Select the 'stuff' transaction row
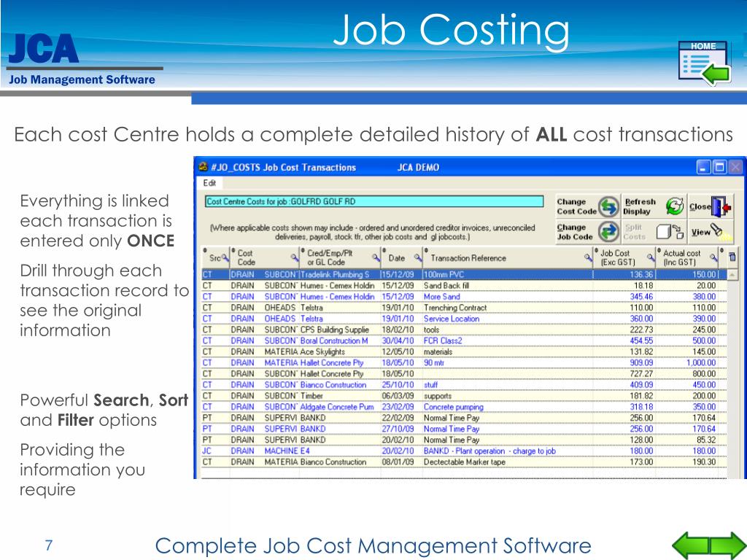This screenshot has height=560, width=747. tap(465, 385)
